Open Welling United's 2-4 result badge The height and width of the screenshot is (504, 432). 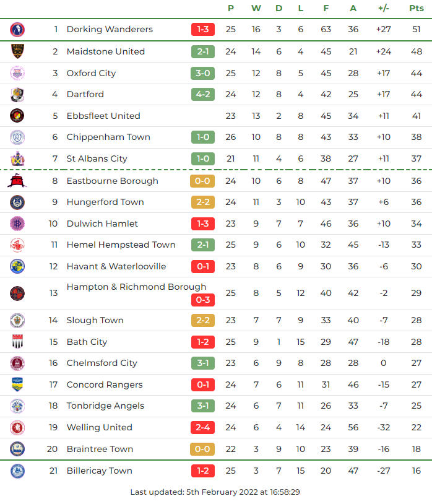(203, 427)
